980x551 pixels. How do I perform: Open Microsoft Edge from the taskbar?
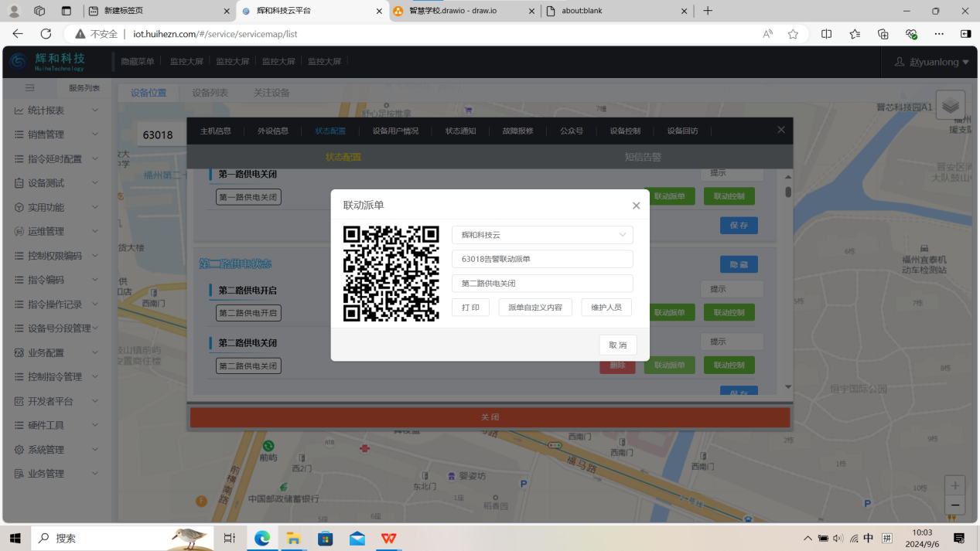click(262, 538)
